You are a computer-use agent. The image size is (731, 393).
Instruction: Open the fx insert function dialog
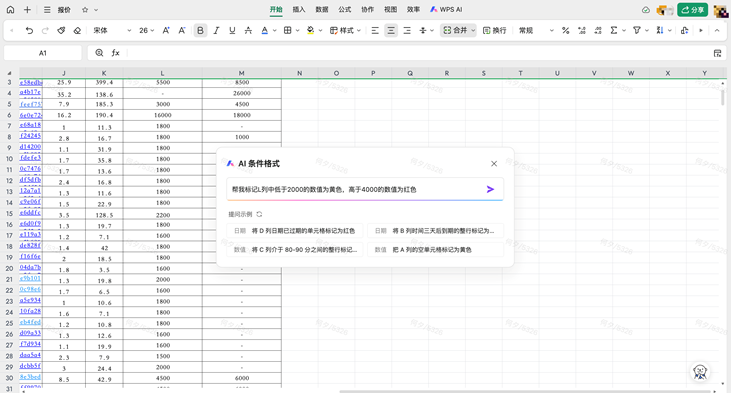coord(116,53)
